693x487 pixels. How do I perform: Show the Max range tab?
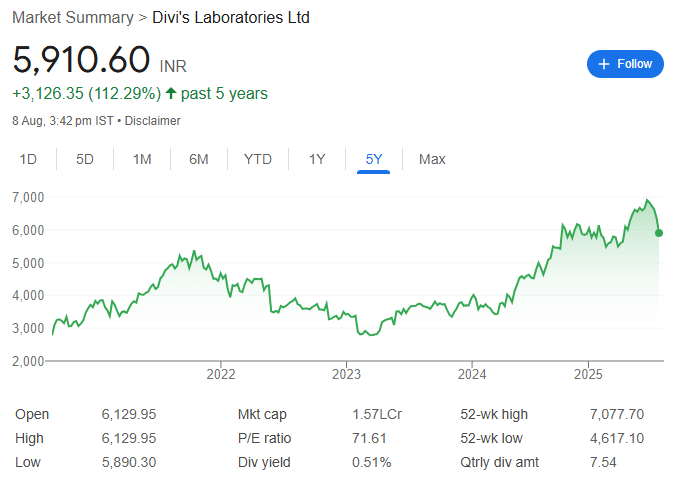click(432, 159)
